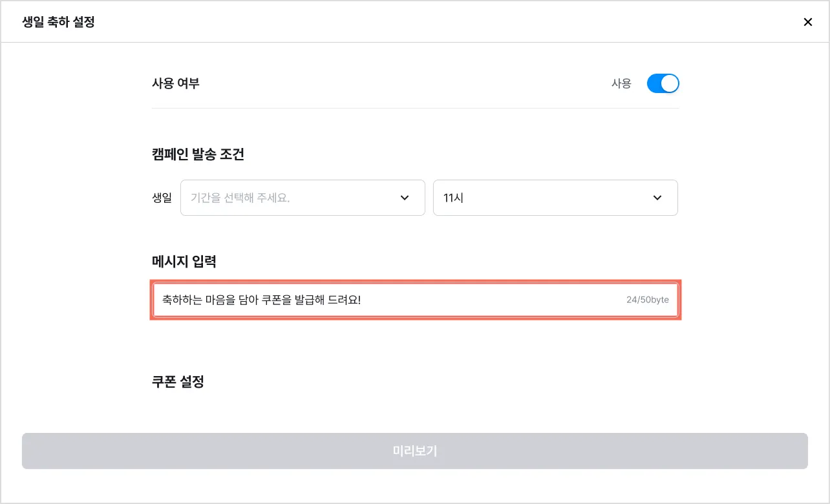This screenshot has width=830, height=504.
Task: Turn off the 사용 toggle switch
Action: [x=663, y=83]
